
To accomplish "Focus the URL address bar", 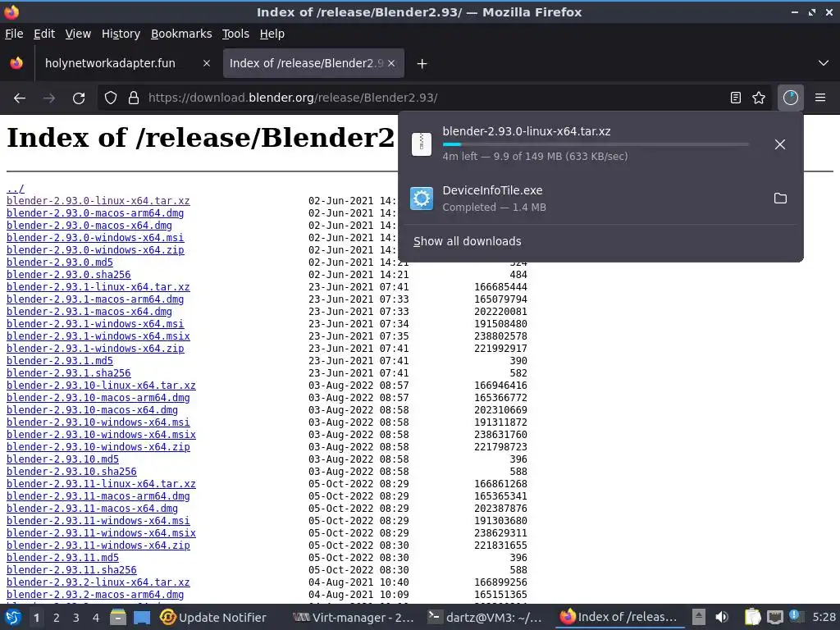I will (x=434, y=98).
